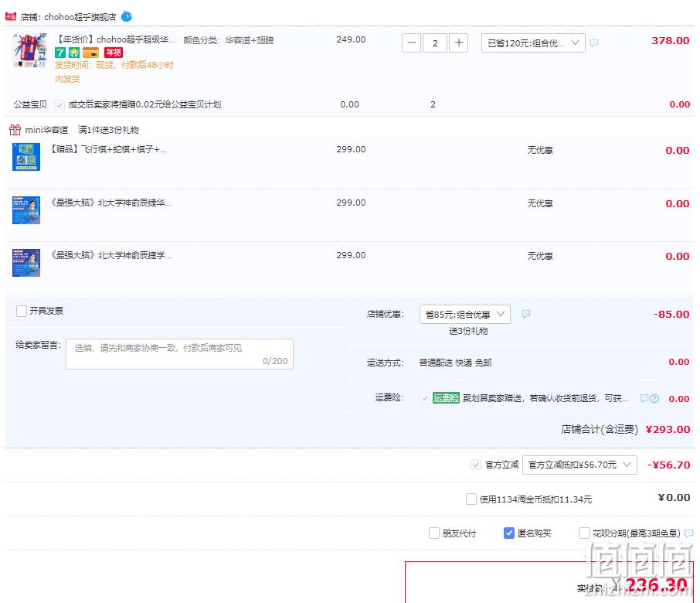Click the red 年货 badge
700x603 pixels.
pos(114,53)
